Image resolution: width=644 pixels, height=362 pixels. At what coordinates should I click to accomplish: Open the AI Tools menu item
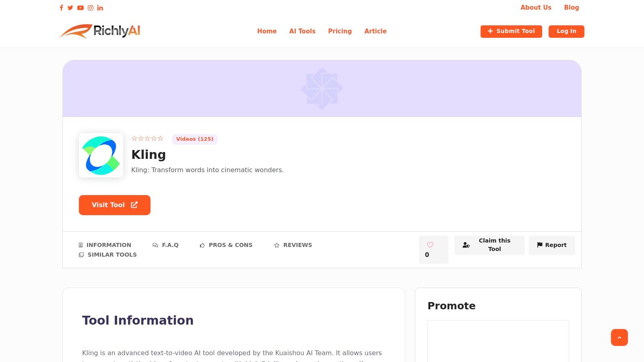(302, 31)
